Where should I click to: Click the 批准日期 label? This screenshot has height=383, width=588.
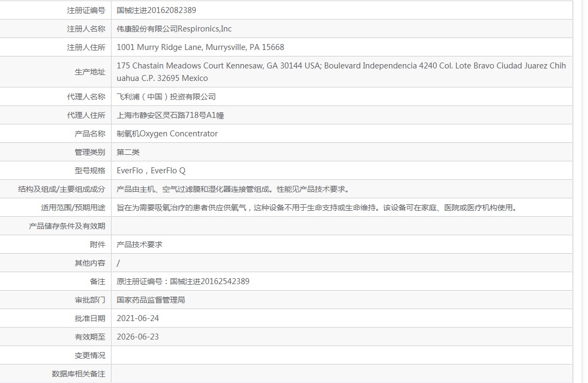click(90, 318)
